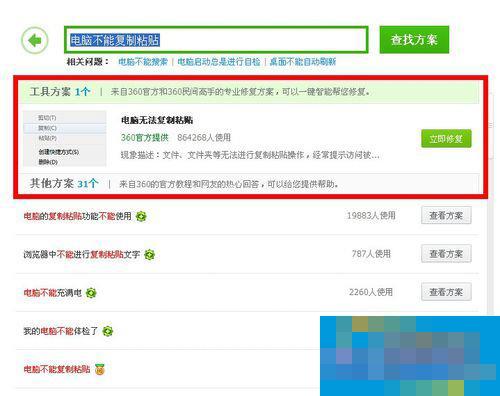Click the medal icon beside last 电脑不能复制粘贴 result
Screen dimensions: 500x396
tap(100, 369)
